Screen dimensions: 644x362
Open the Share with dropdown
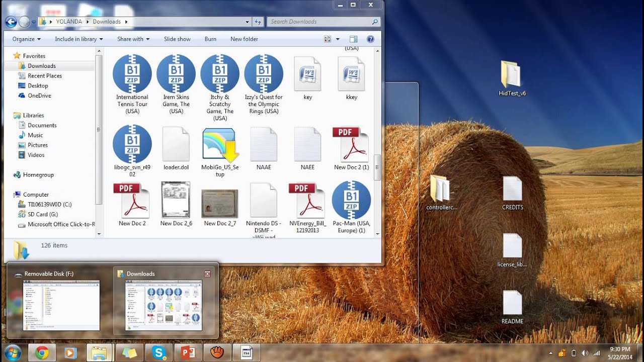point(133,39)
